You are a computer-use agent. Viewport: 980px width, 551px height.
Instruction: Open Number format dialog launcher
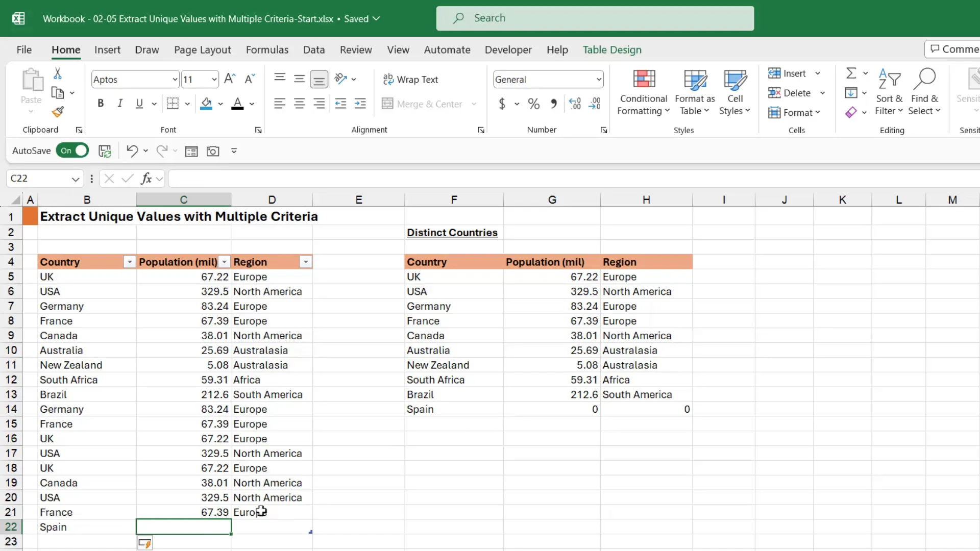click(604, 130)
